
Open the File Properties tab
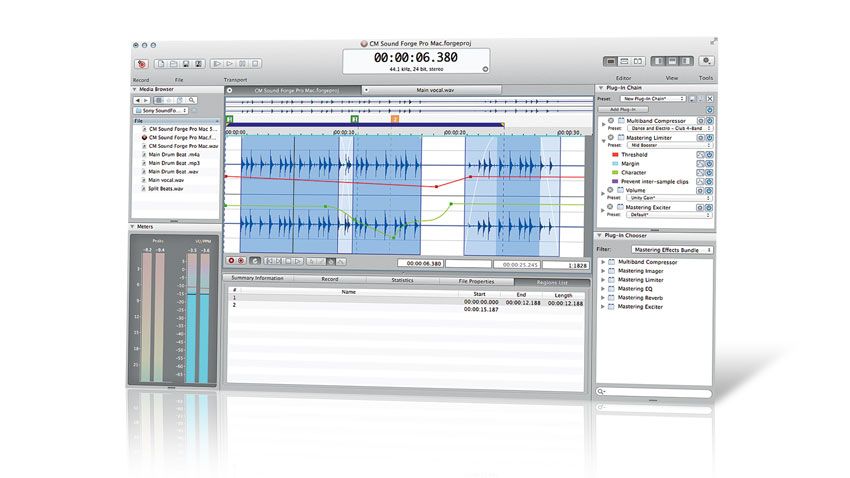pos(476,281)
